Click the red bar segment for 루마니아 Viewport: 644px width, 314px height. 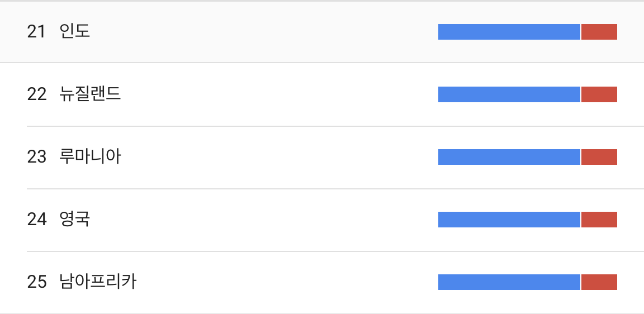pyautogui.click(x=599, y=157)
